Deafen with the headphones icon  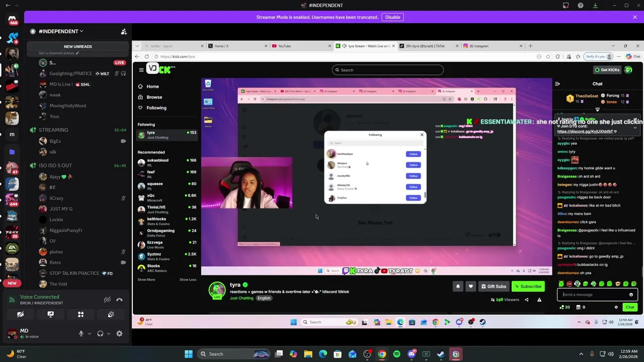(100, 333)
